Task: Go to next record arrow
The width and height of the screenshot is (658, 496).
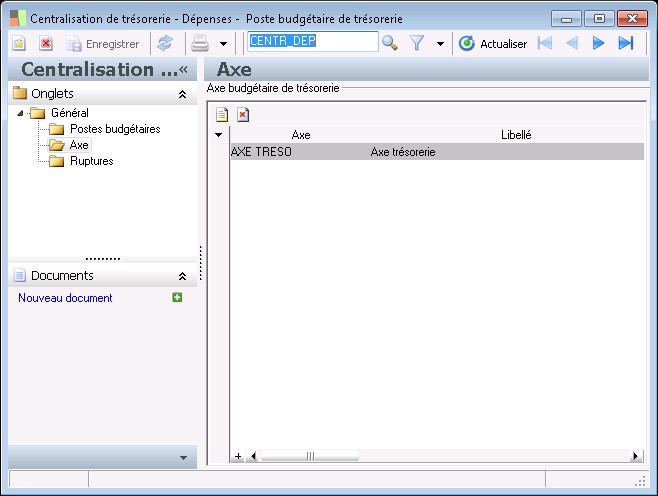Action: point(598,43)
